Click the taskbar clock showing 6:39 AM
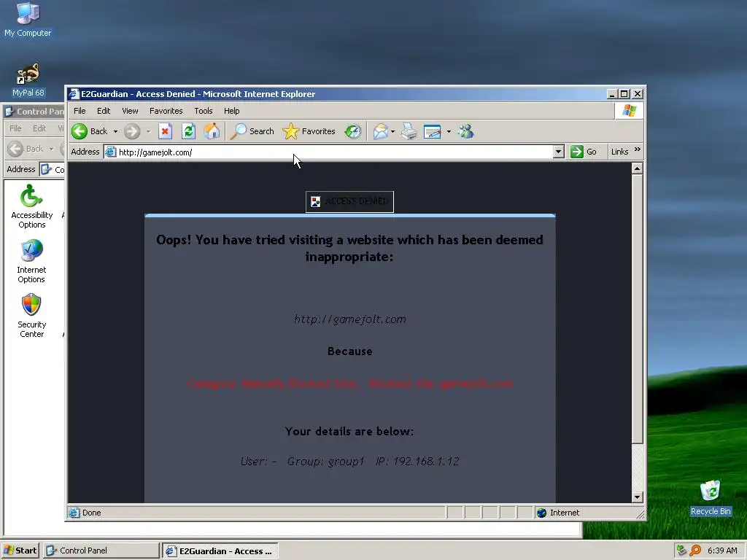 [x=722, y=551]
